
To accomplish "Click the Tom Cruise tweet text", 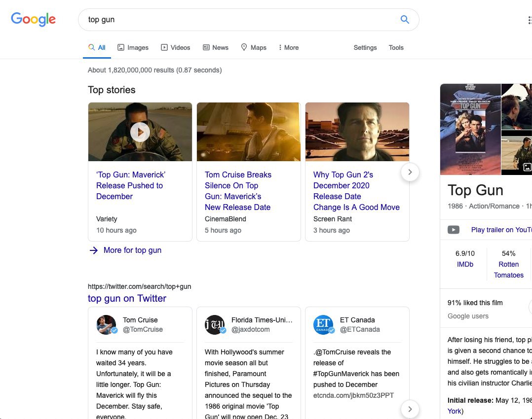I will click(135, 384).
